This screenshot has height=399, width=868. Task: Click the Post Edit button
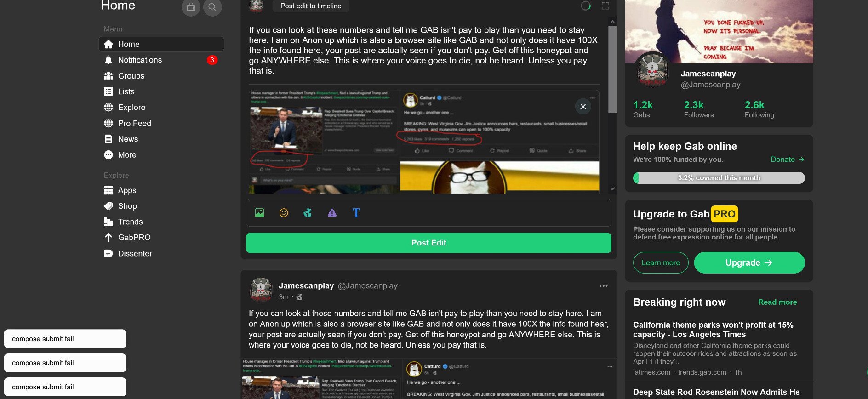pos(428,243)
